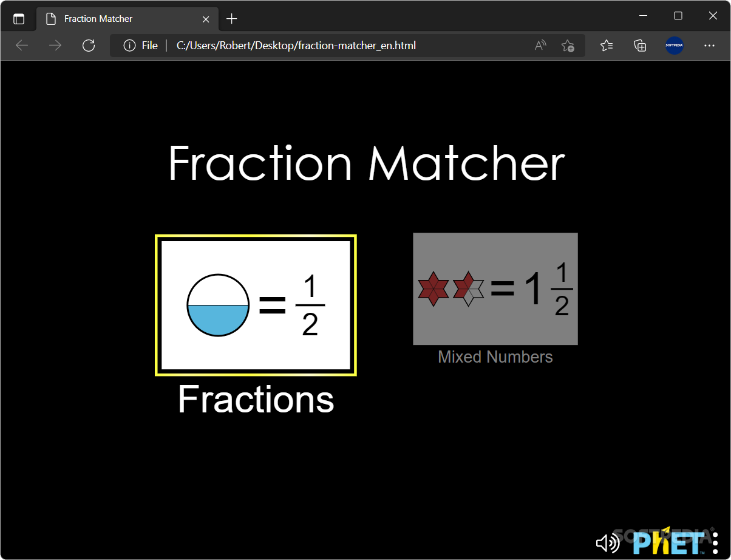The image size is (731, 560).
Task: Maximize the browser window
Action: (x=678, y=16)
